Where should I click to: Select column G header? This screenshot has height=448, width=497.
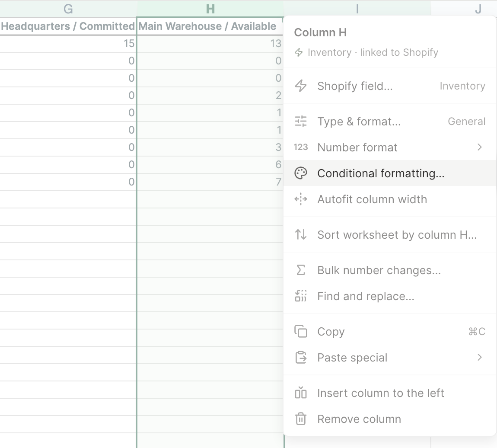click(x=68, y=9)
